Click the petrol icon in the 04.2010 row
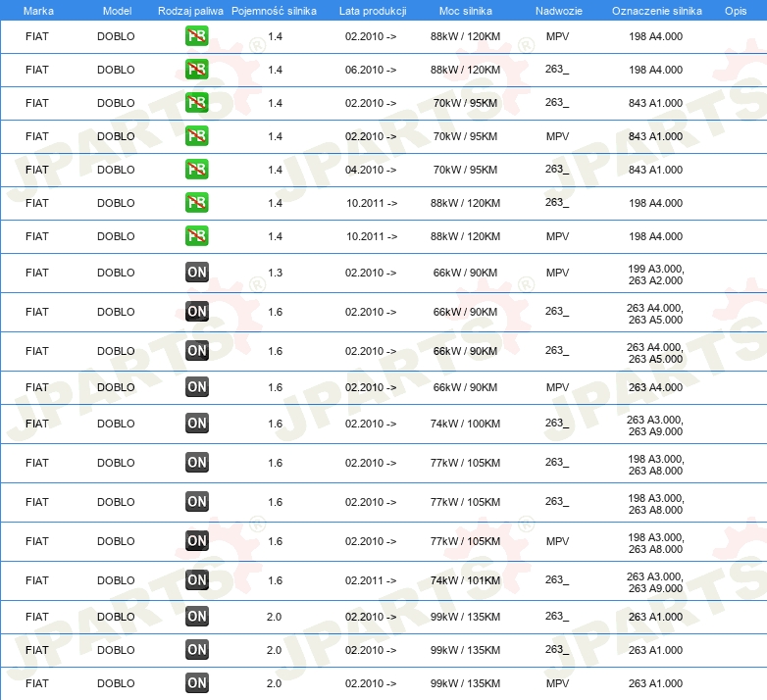Viewport: 767px width, 700px height. [x=196, y=170]
